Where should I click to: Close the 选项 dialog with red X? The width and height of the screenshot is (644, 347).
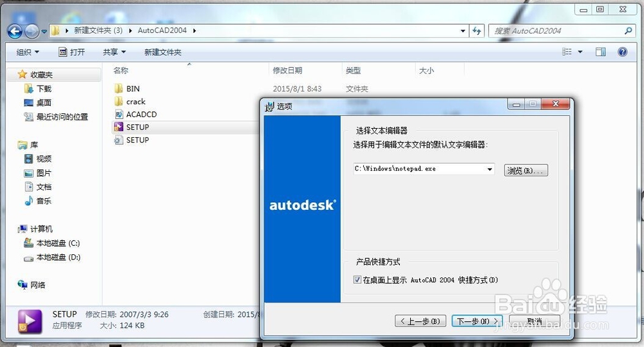pos(556,104)
